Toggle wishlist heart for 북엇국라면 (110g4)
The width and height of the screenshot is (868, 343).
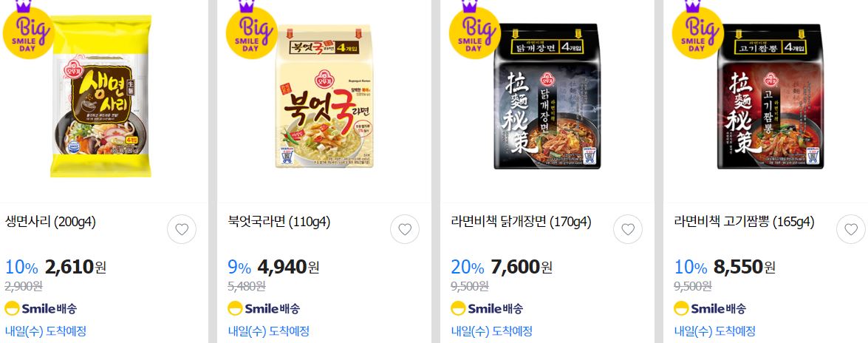point(405,229)
